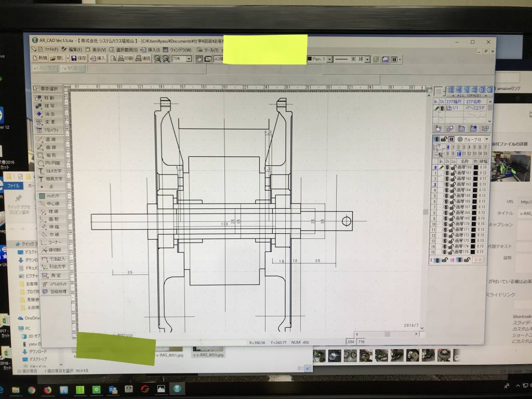Image resolution: width=532 pixels, height=399 pixels.
Task: Toggle visibility eye of layer 画層161
Action: coord(446,173)
